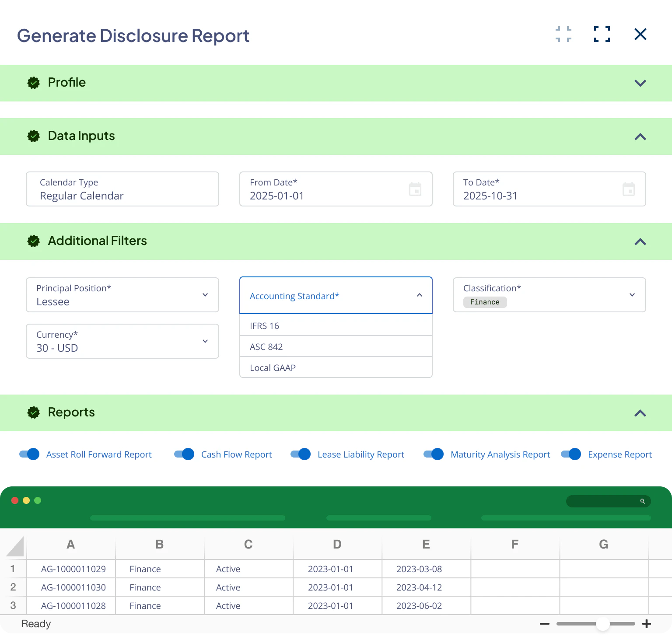672x636 pixels.
Task: Click the Asset Roll Forward Report label
Action: 99,454
